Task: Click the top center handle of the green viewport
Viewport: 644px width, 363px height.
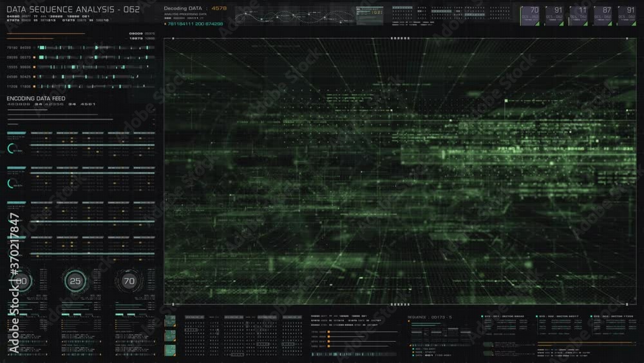Action: [x=400, y=38]
